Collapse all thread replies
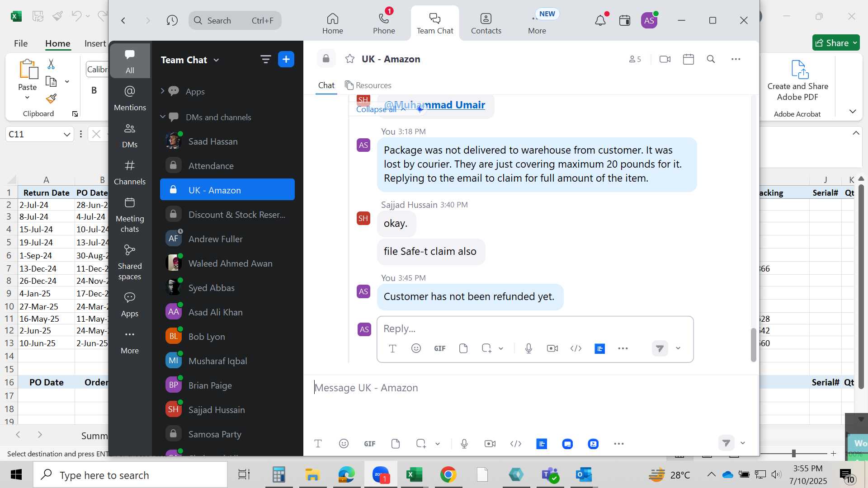 pos(381,109)
